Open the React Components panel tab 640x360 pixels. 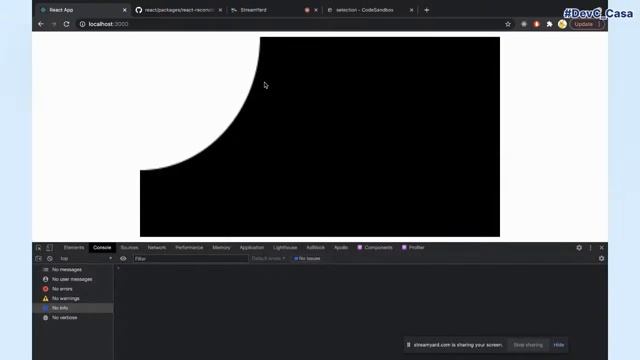pyautogui.click(x=375, y=248)
